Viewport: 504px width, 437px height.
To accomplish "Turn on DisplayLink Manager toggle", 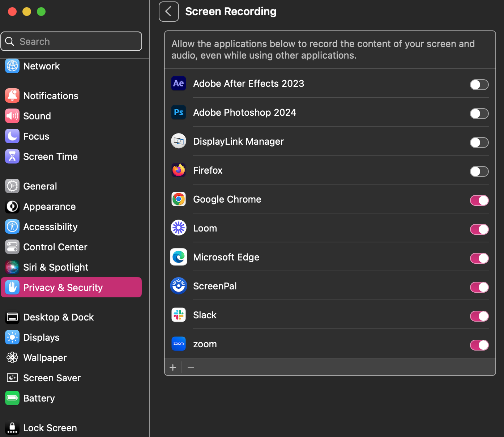I will coord(479,143).
